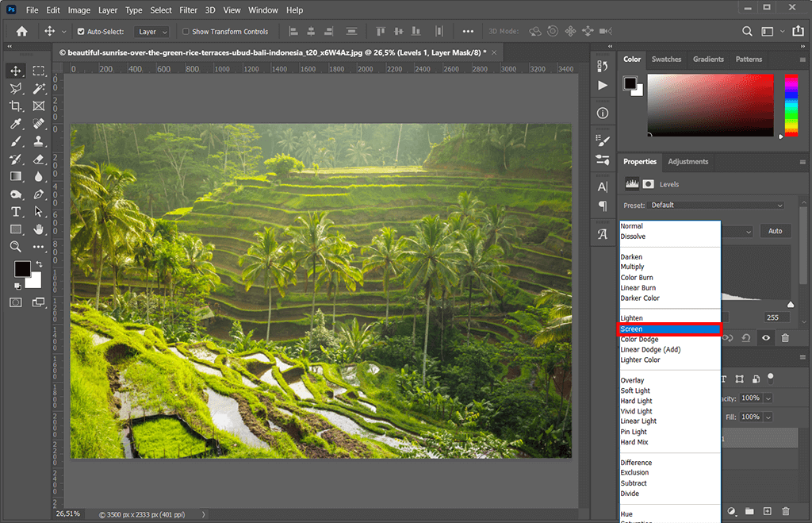Screen dimensions: 812x523
Task: Open the Image menu
Action: [x=79, y=10]
